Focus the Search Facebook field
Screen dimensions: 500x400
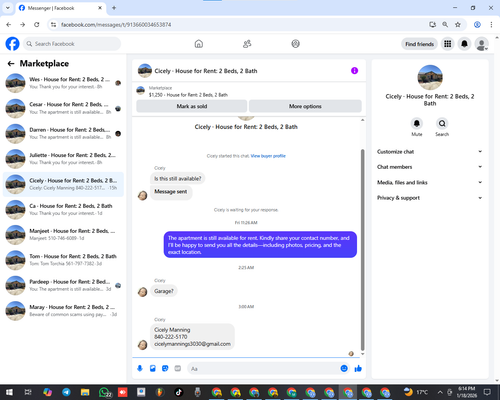[72, 44]
